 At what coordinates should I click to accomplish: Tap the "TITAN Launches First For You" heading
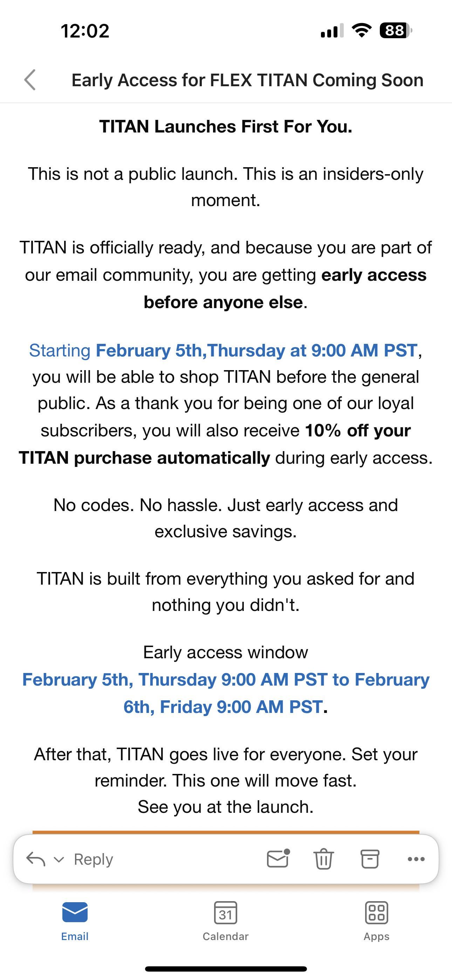(226, 127)
